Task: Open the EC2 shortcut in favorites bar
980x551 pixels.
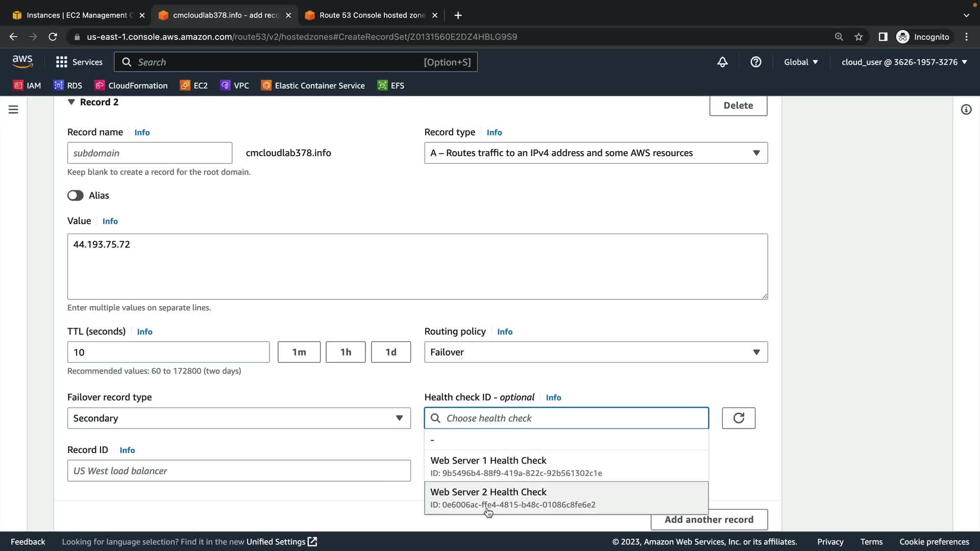Action: (x=194, y=85)
